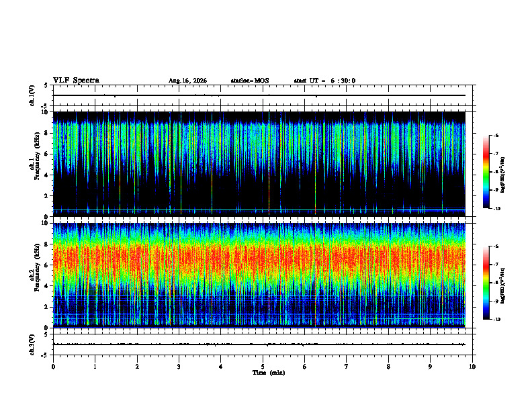Click the '1' tick on the time axis
The height and width of the screenshot is (411, 532).
95,367
